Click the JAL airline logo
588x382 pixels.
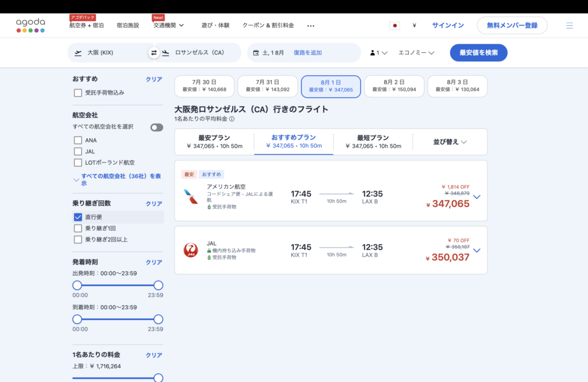point(191,250)
